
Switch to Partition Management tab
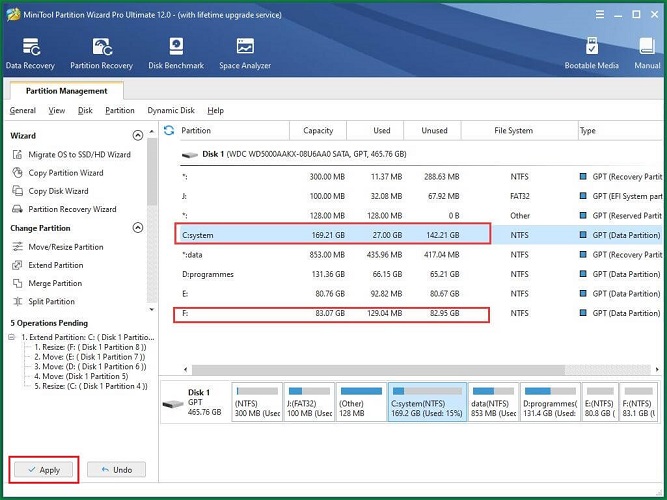(x=66, y=91)
